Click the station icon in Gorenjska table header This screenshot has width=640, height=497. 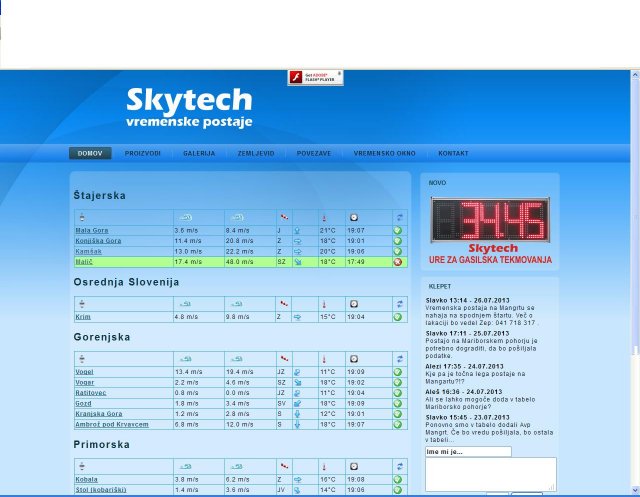(82, 359)
